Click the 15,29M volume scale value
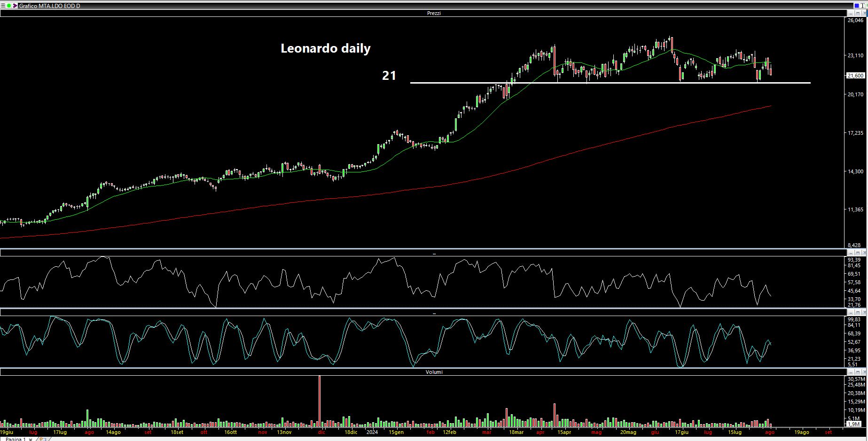This screenshot has height=441, width=868. (856, 402)
